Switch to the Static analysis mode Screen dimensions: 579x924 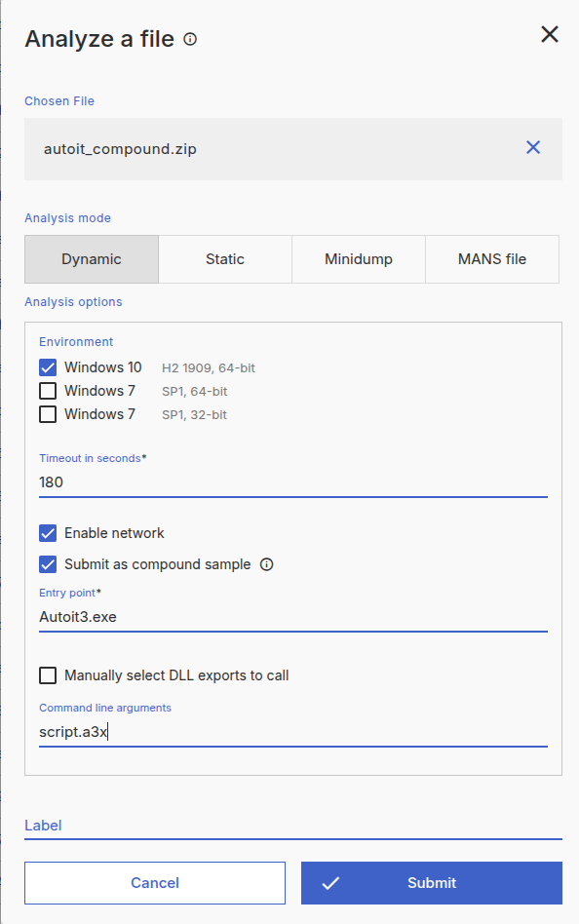tap(225, 259)
